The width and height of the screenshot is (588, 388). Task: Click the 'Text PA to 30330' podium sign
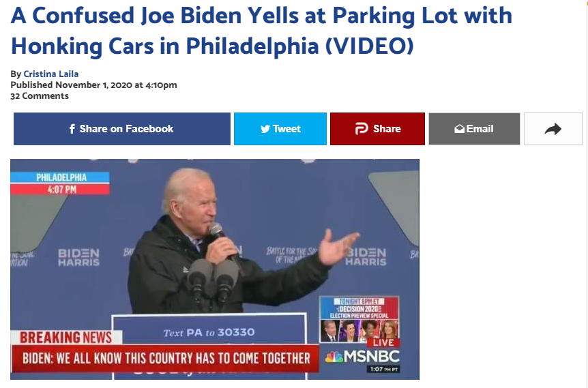[x=209, y=332]
